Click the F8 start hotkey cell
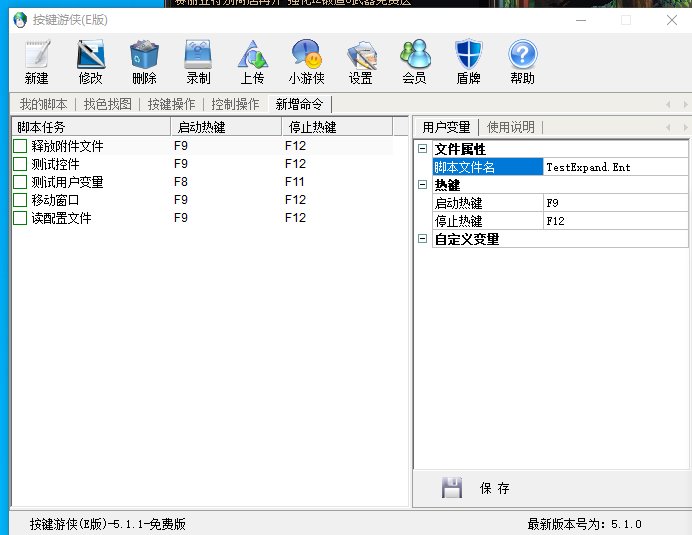692x535 pixels. coord(181,182)
